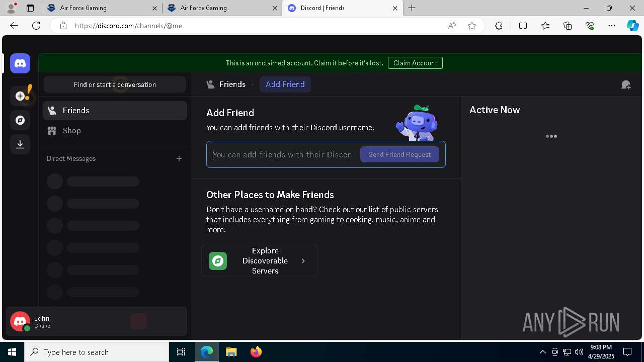The image size is (644, 362).
Task: Create DM with plus next to Direct Messages
Action: 179,158
